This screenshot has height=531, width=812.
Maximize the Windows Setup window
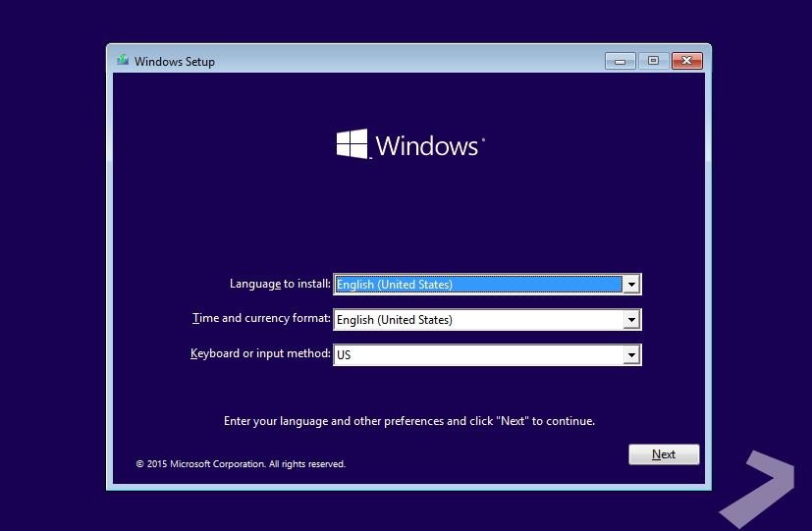653,61
